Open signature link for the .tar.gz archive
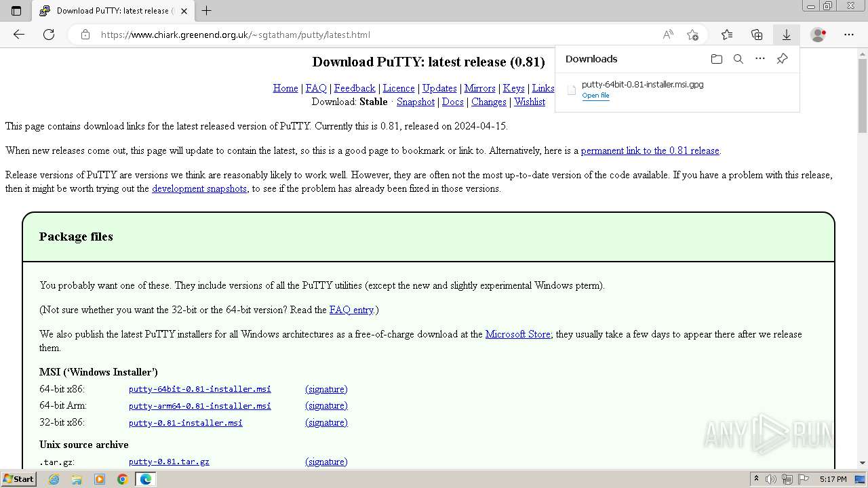868x488 pixels. tap(326, 462)
